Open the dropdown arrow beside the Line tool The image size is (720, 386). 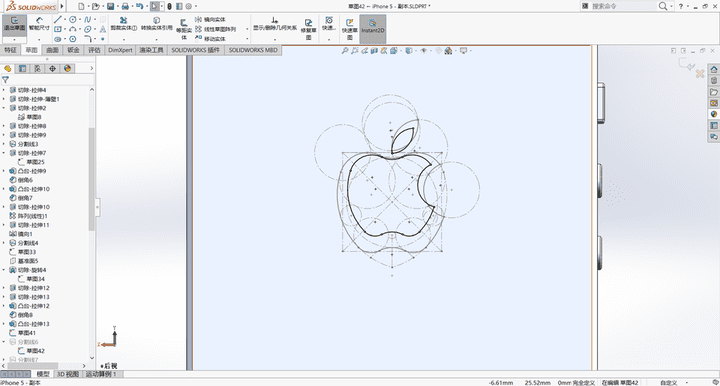65,19
